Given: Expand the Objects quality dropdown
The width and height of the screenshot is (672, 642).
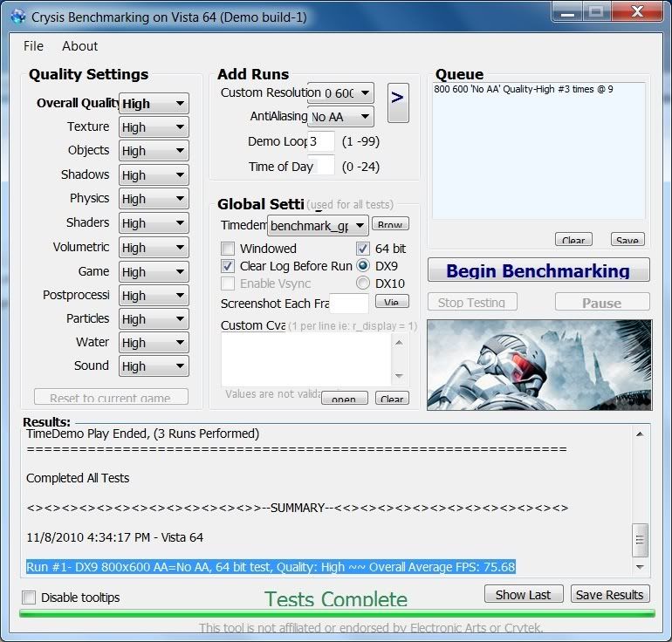Looking at the screenshot, I should click(154, 151).
